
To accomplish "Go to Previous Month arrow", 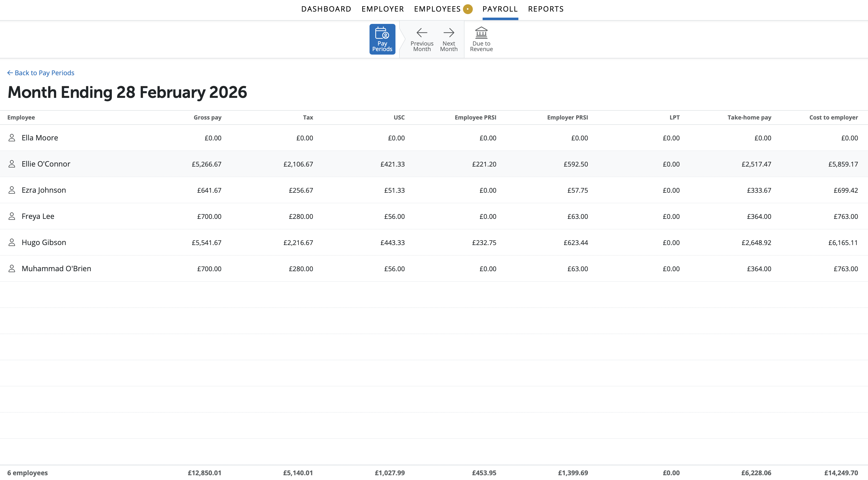I will click(422, 33).
